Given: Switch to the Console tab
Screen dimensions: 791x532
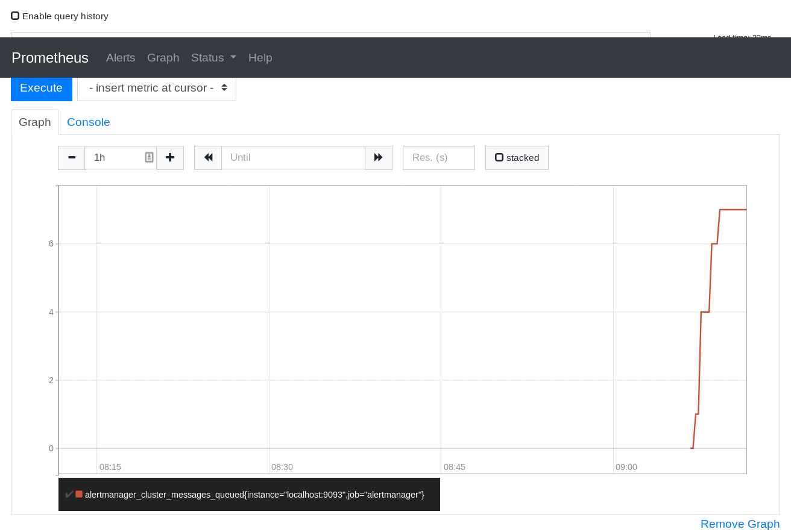Looking at the screenshot, I should click(89, 122).
